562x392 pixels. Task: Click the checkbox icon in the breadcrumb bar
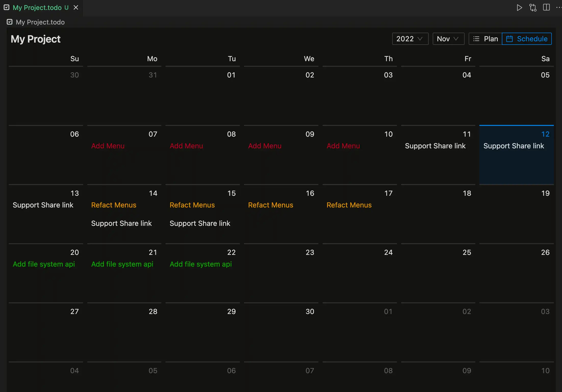pyautogui.click(x=10, y=22)
